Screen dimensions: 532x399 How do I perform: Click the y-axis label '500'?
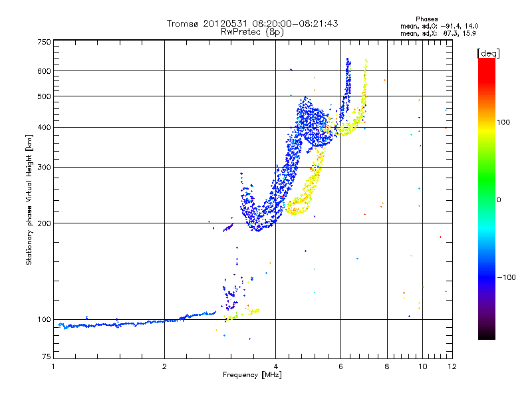(x=44, y=96)
